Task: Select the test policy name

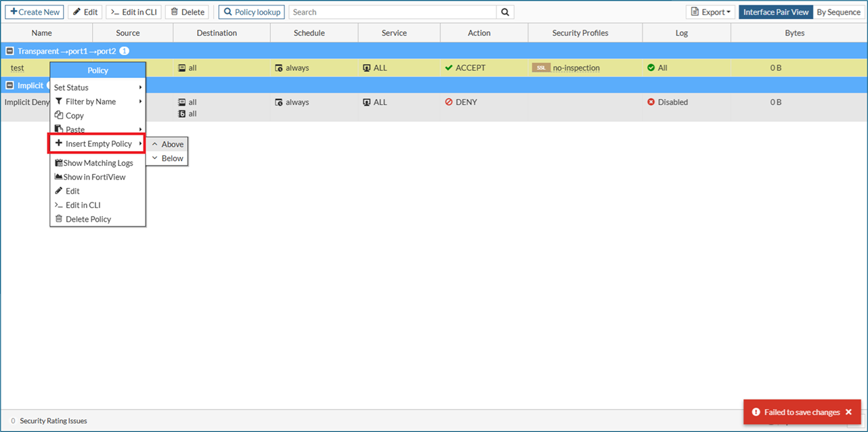Action: (18, 68)
